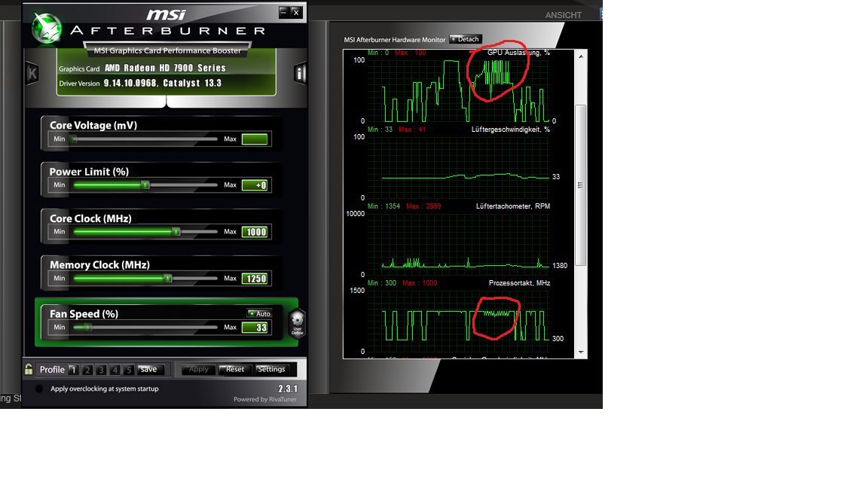The width and height of the screenshot is (868, 488).
Task: Click the GPU Auslastung usage graph
Action: pos(458,90)
